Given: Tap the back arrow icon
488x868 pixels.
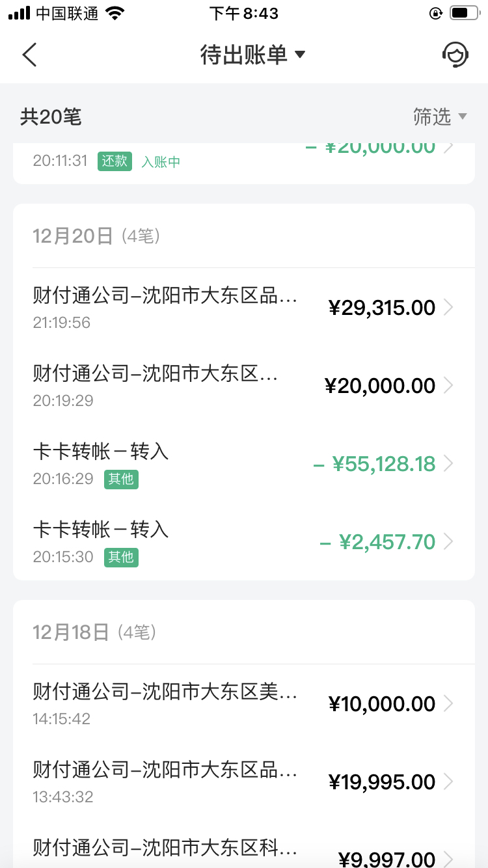Looking at the screenshot, I should pyautogui.click(x=29, y=55).
